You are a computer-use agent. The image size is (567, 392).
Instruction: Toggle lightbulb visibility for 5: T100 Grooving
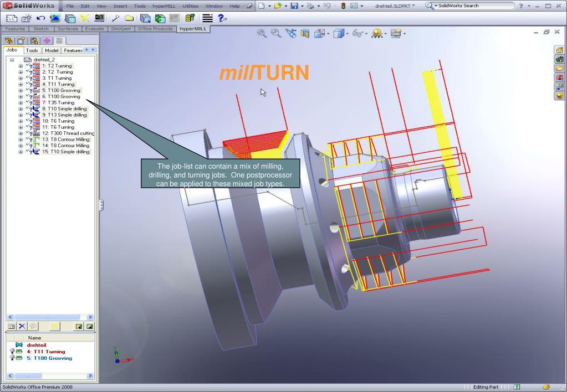12,358
